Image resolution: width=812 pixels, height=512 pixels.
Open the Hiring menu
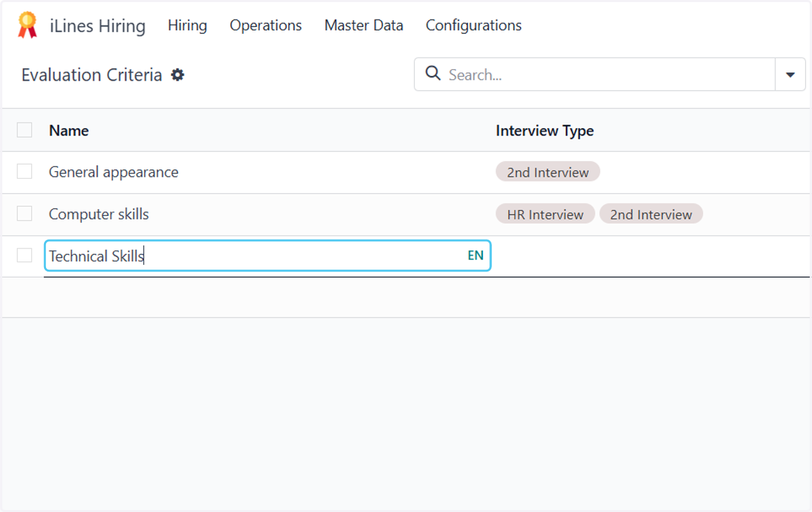187,26
